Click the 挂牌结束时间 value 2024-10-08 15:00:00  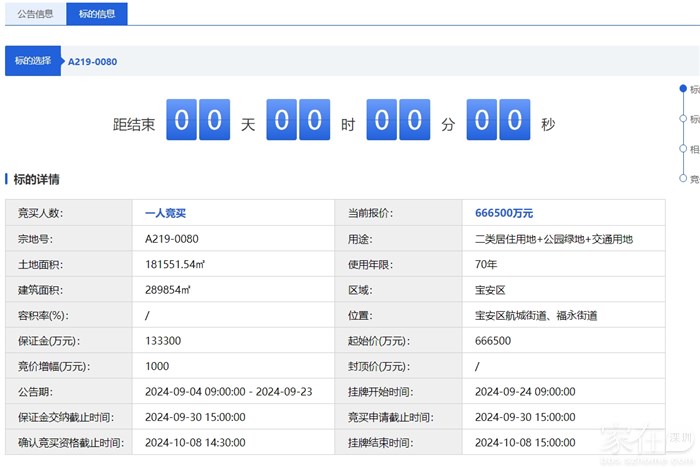(x=525, y=442)
